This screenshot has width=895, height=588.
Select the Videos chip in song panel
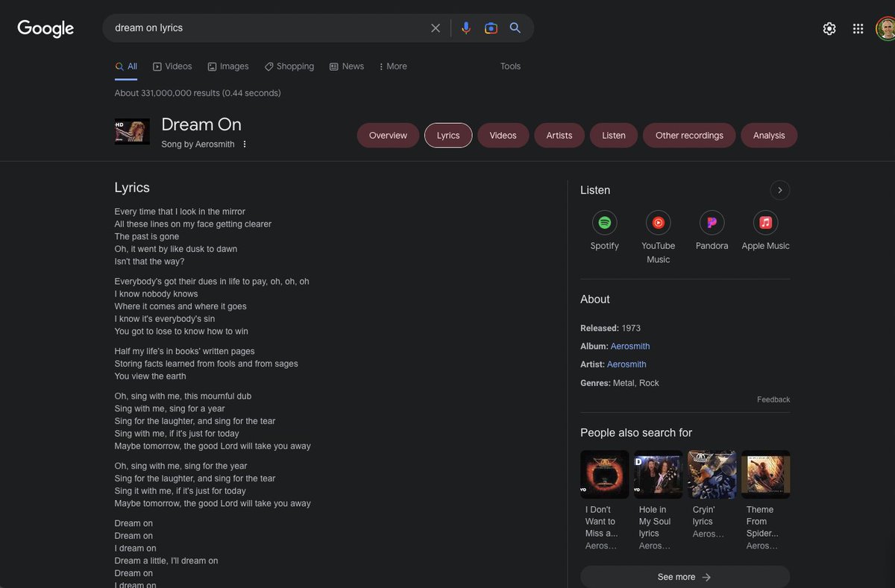pos(503,136)
